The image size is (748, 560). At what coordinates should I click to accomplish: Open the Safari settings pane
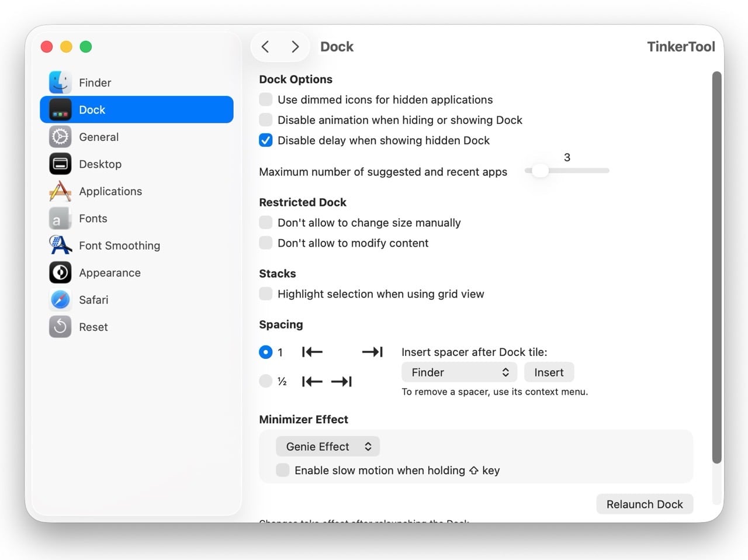[x=60, y=299]
